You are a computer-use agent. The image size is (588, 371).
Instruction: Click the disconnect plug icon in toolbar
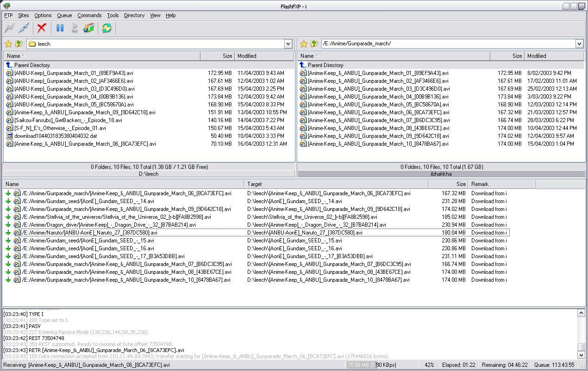point(24,28)
